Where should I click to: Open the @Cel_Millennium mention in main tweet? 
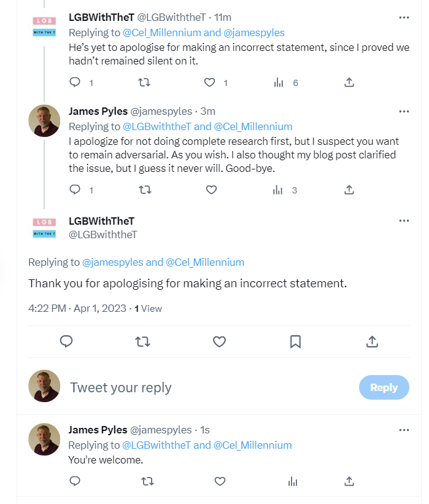204,262
